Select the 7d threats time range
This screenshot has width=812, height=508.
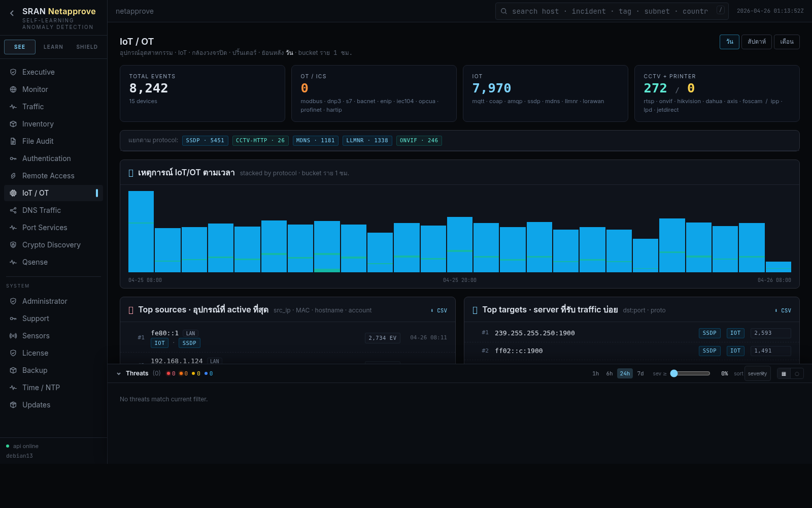(640, 373)
